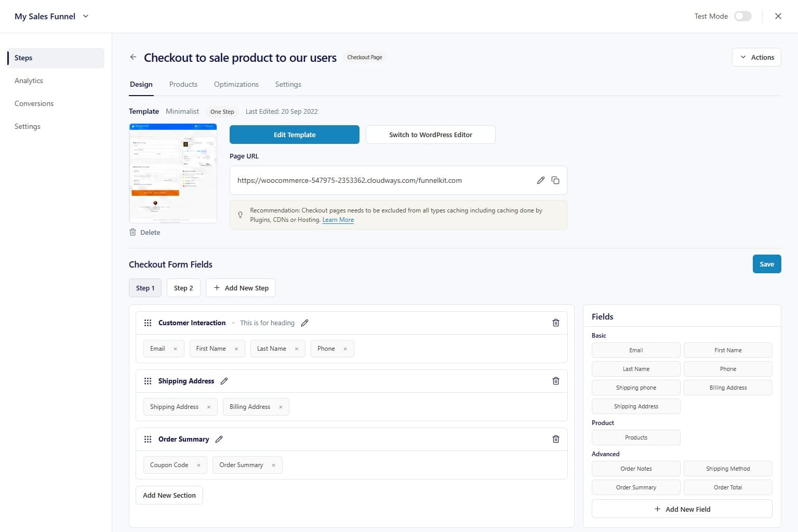
Task: Select Billing Address in Fields panel
Action: tap(728, 388)
